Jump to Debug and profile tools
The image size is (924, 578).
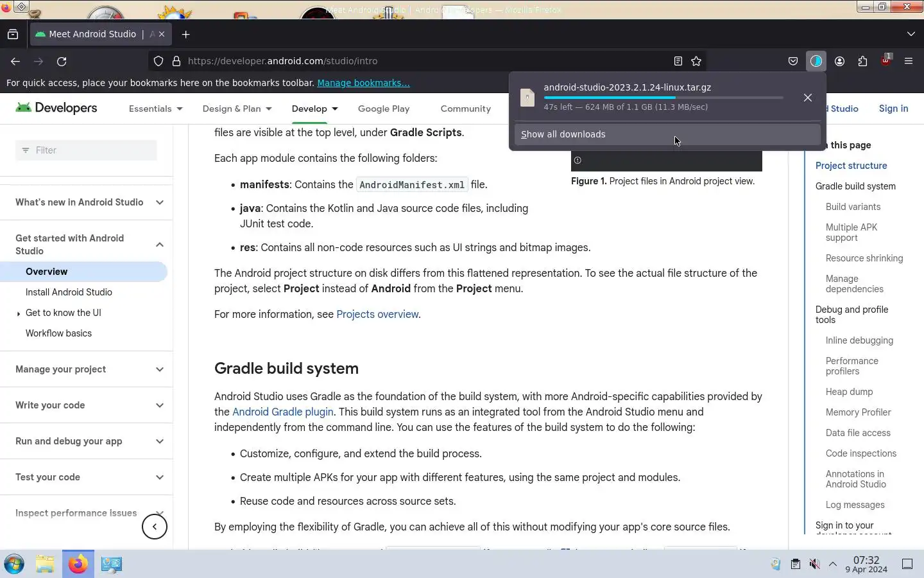click(x=852, y=315)
